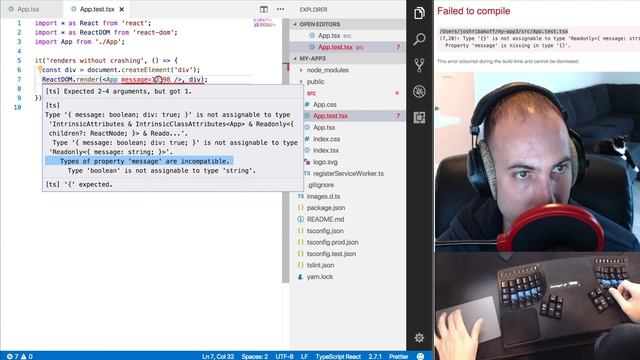Viewport: 640px width, 360px height.
Task: Open the editor More Actions ellipsis
Action: coord(280,9)
